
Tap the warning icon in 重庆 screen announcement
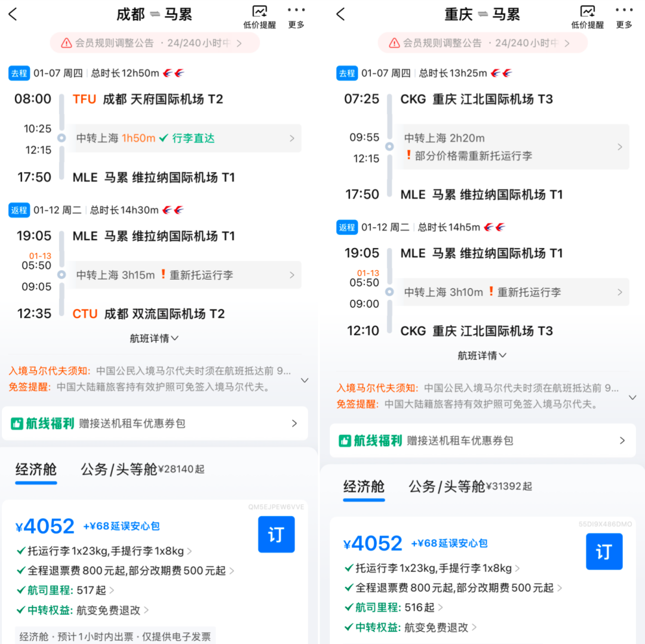(394, 43)
